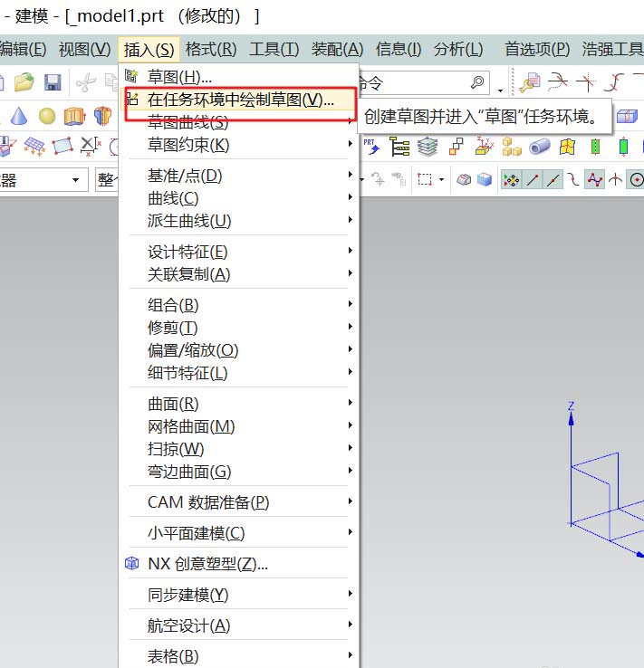Image resolution: width=644 pixels, height=668 pixels.
Task: Toggle the control point curve snap button
Action: [573, 180]
